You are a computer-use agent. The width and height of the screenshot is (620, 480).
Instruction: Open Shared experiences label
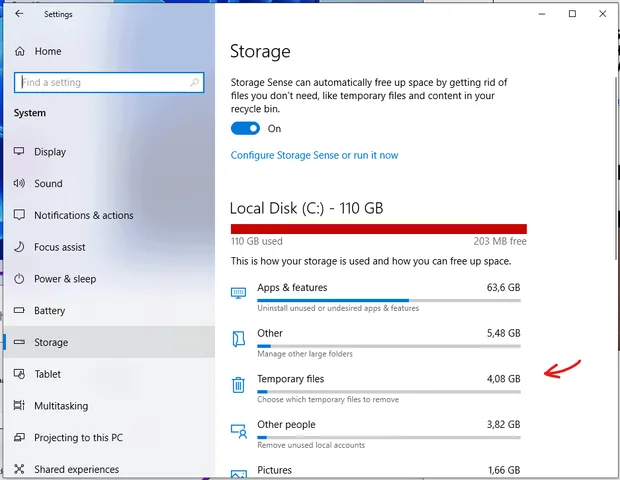tap(77, 469)
